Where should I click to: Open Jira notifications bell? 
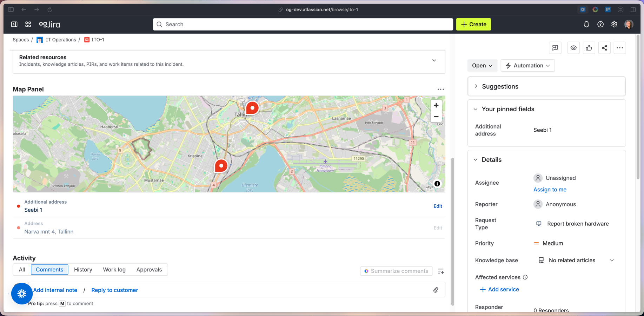[x=586, y=24]
